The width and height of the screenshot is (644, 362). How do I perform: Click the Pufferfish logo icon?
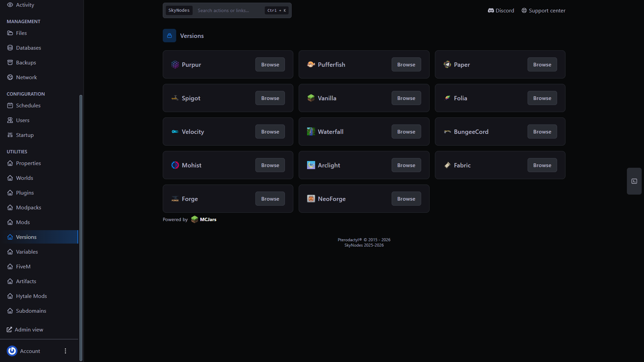coord(311,64)
